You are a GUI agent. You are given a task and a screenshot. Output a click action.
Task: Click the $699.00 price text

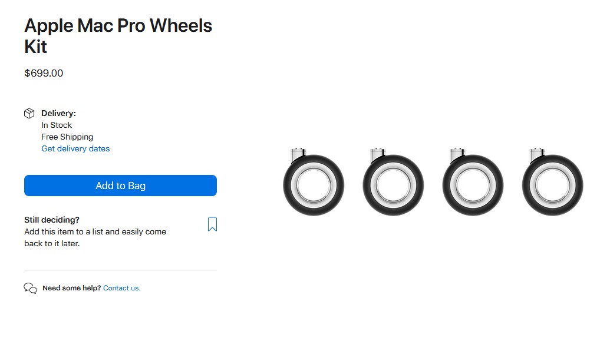click(44, 74)
